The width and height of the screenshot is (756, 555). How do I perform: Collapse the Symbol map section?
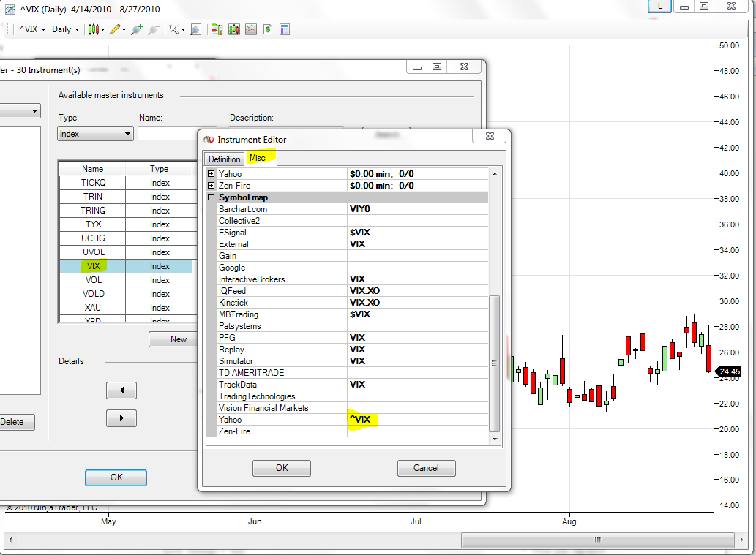pyautogui.click(x=211, y=197)
